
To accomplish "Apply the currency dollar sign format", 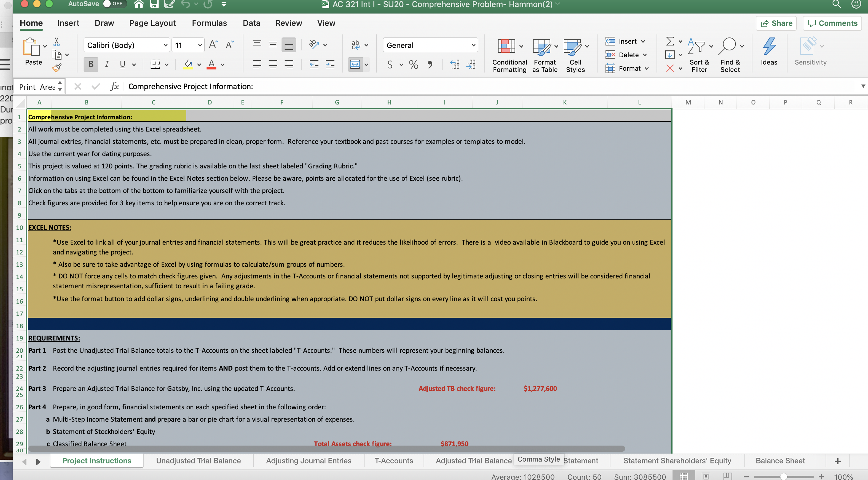I will click(390, 65).
